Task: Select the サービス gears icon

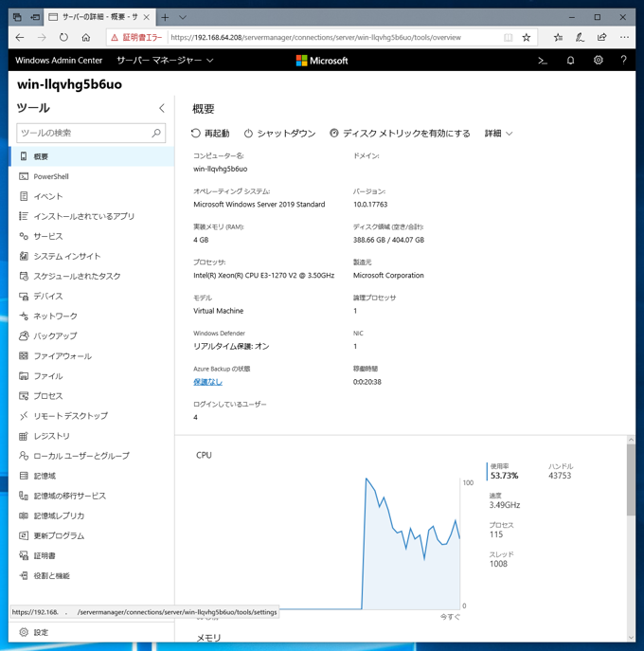Action: tap(24, 236)
